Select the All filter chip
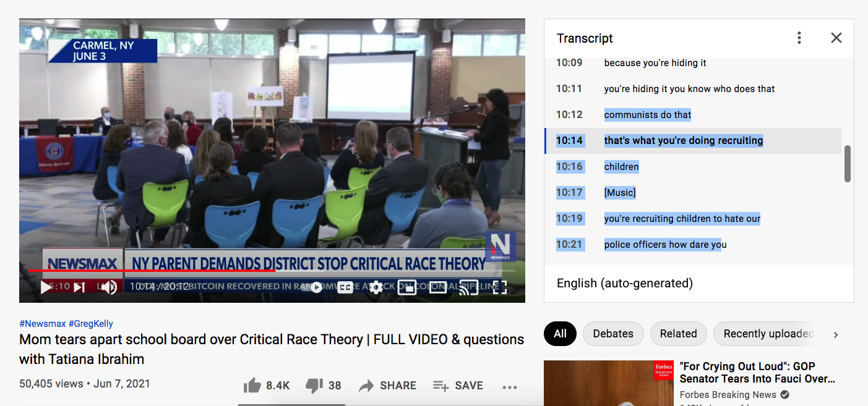This screenshot has width=868, height=406. pos(560,334)
